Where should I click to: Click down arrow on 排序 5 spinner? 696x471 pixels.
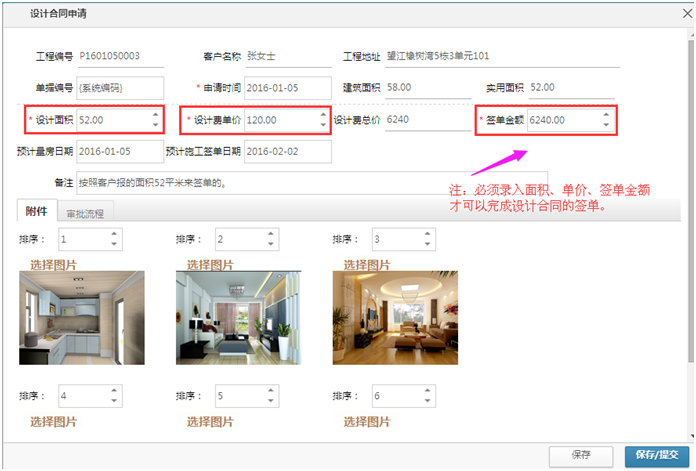(x=270, y=401)
